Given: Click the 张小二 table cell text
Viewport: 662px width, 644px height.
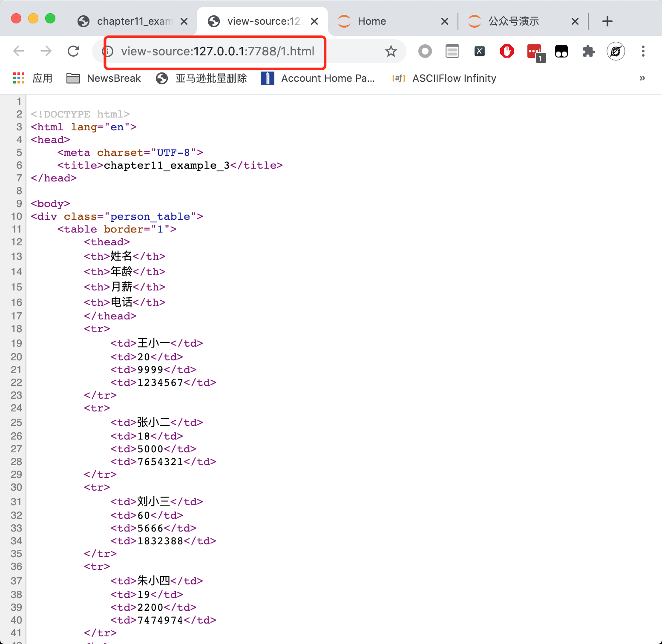Looking at the screenshot, I should point(153,422).
